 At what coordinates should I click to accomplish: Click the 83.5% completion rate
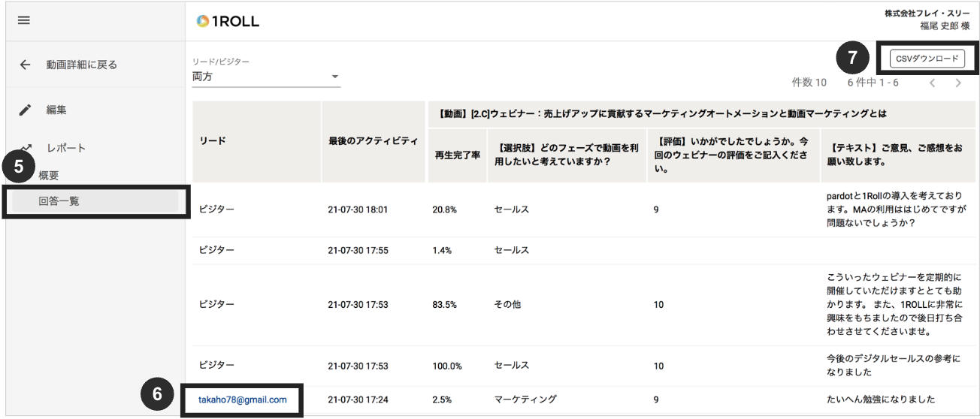pyautogui.click(x=444, y=305)
